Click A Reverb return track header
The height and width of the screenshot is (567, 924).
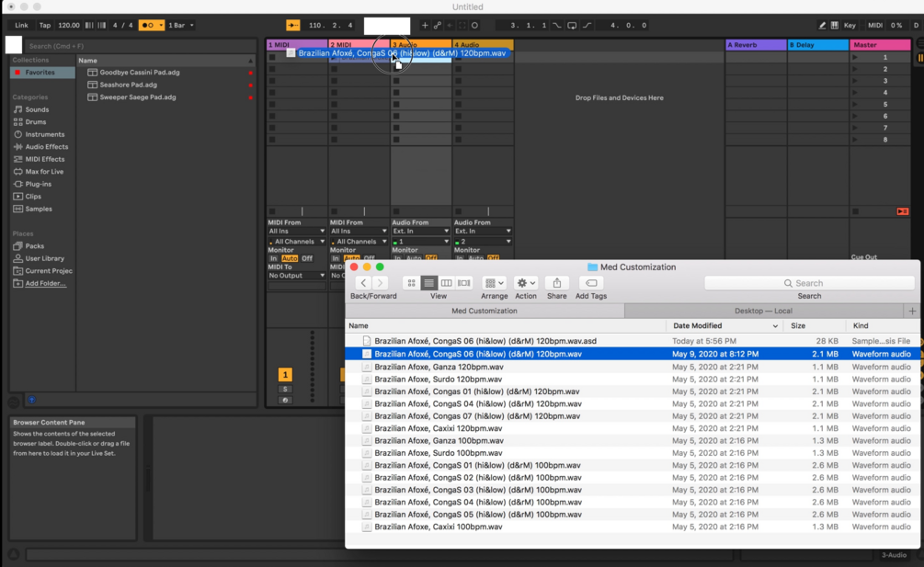point(756,45)
